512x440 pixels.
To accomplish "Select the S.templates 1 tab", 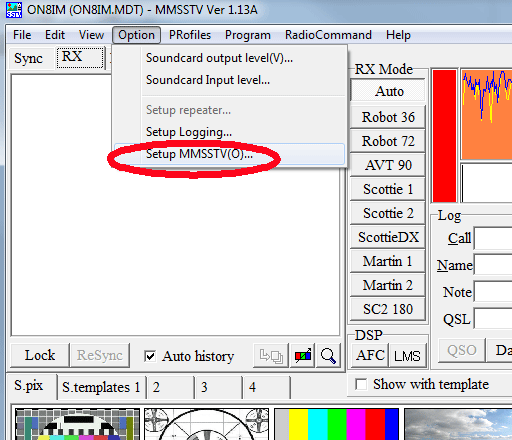I will (x=101, y=387).
